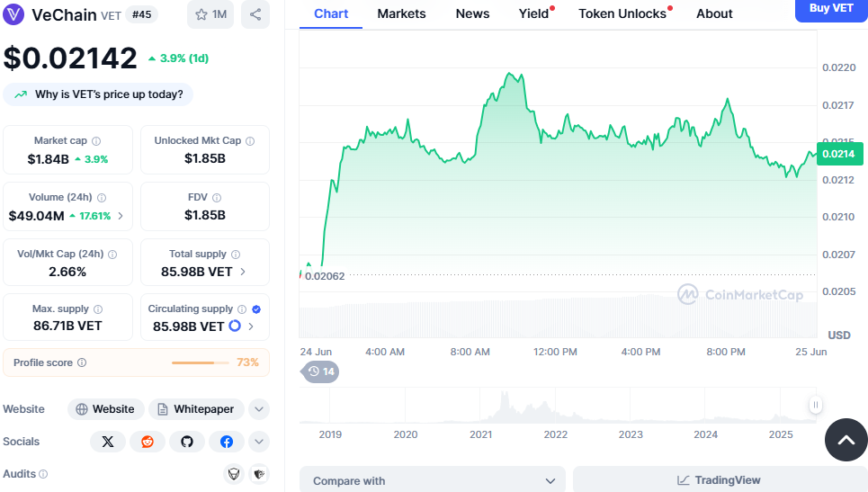Switch to the Markets tab
This screenshot has width=868, height=492.
pos(401,13)
